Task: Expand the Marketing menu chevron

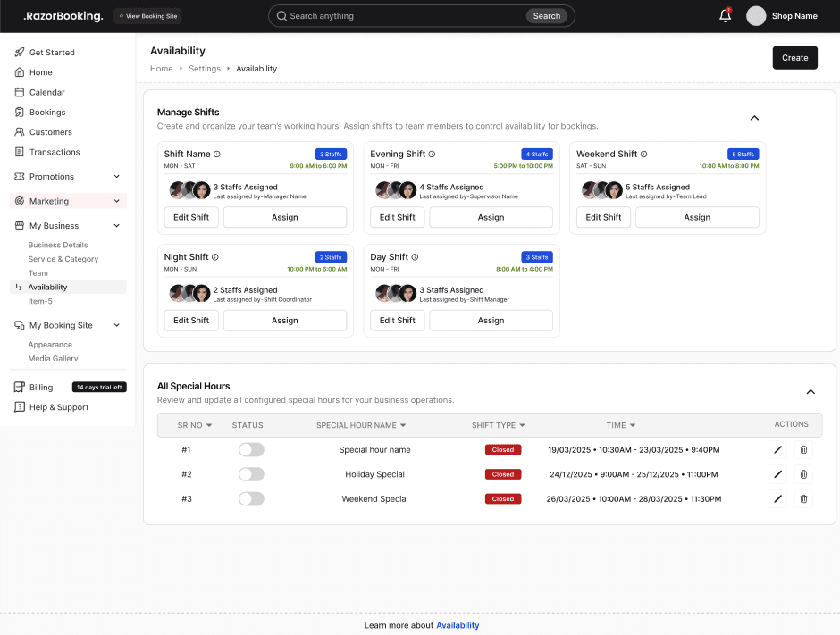Action: tap(117, 201)
